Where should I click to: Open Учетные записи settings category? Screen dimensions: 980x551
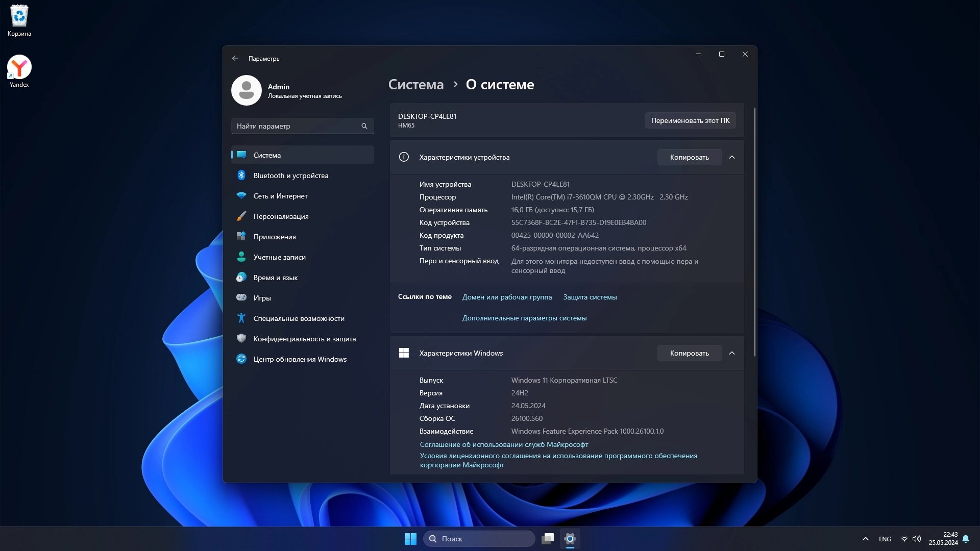click(x=279, y=257)
